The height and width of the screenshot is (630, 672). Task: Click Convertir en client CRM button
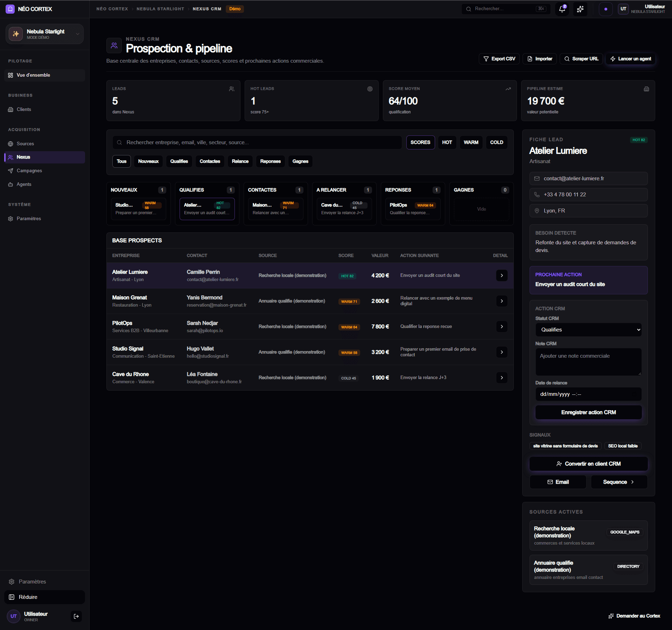[x=589, y=464]
